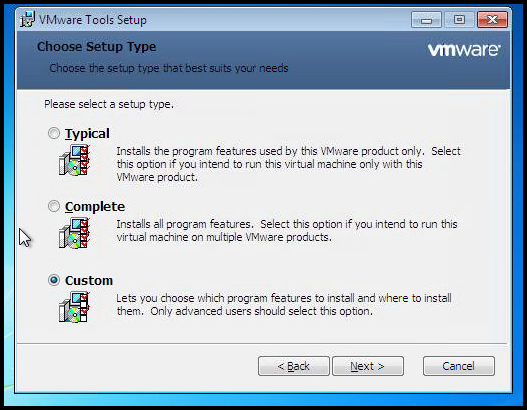
Task: Click the Complete installer package icon
Action: tap(74, 233)
